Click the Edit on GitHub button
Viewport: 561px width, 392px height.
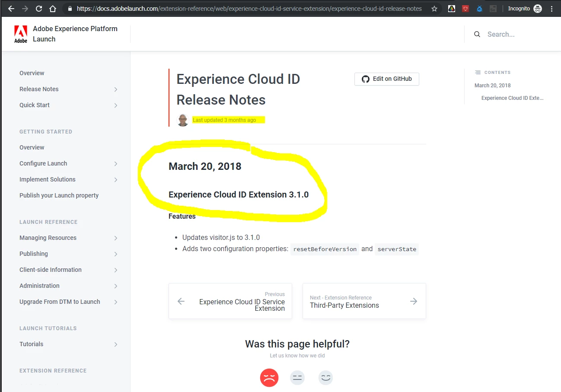[x=387, y=79]
